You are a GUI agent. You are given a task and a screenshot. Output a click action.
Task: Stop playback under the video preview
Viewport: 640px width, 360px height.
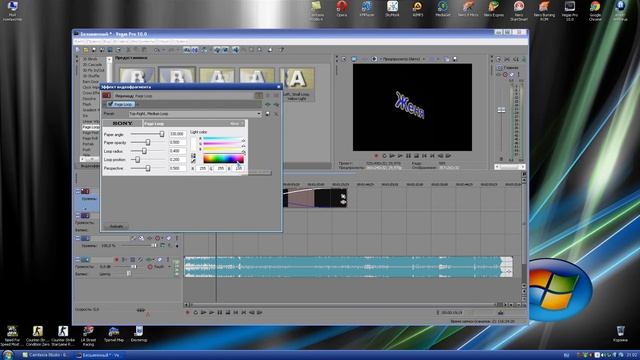(x=416, y=156)
